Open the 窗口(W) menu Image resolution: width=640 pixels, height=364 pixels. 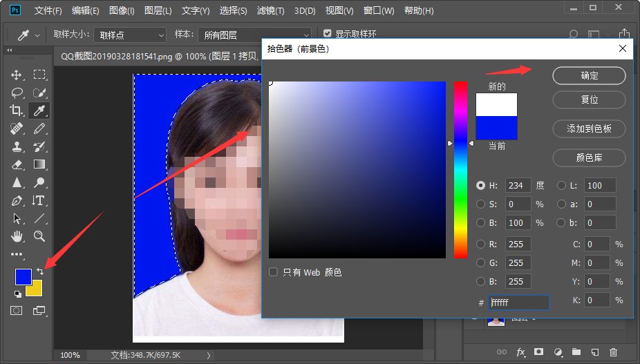pos(379,10)
